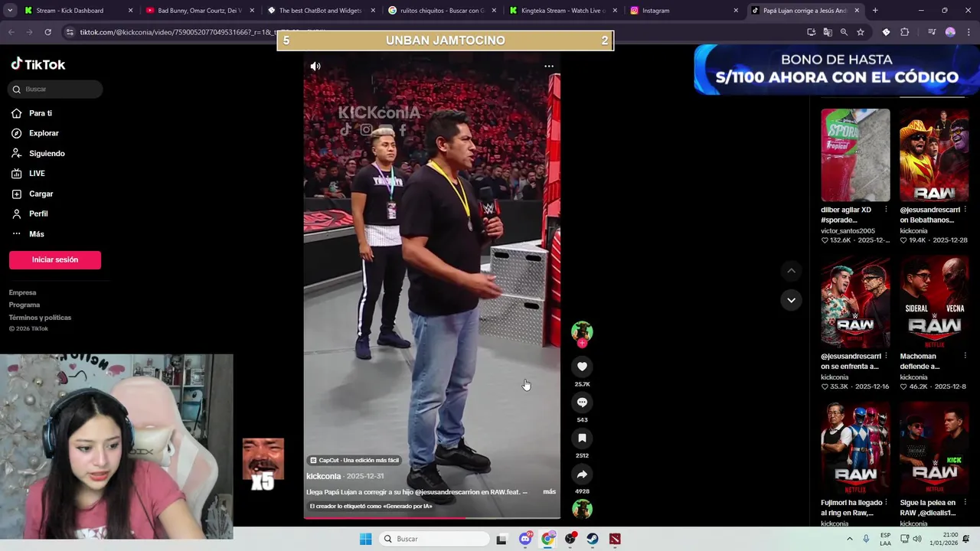Open the jesusandrescarri on Bebathanos video thumbnail
This screenshot has width=980, height=551.
[934, 155]
